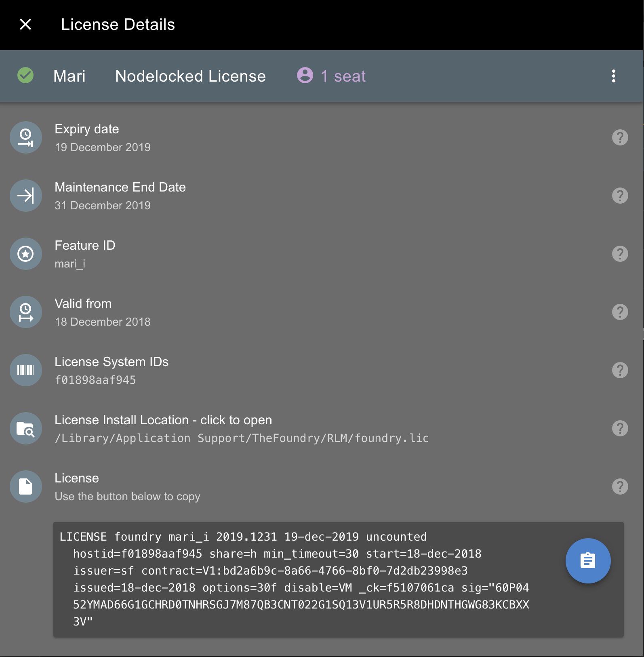Viewport: 644px width, 657px height.
Task: Click License Install Location - click to open
Action: pos(163,420)
